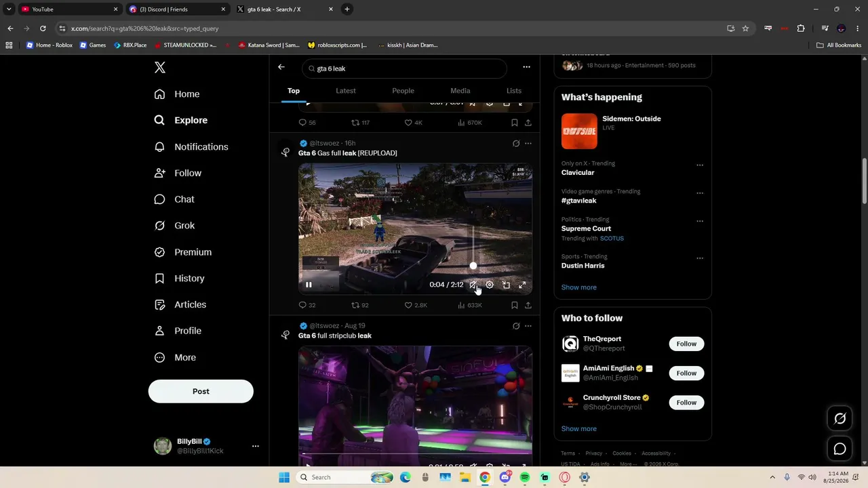Open more options on Gas leak post
868x488 pixels.
point(528,144)
